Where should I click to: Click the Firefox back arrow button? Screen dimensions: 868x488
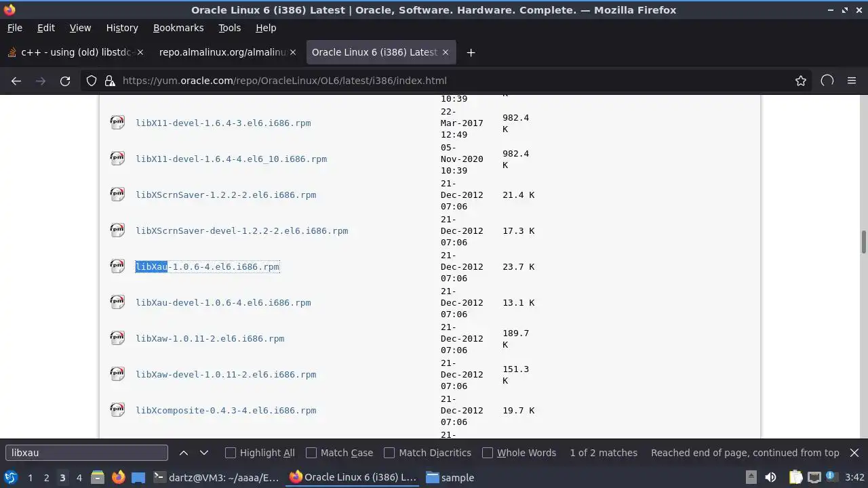pos(16,81)
